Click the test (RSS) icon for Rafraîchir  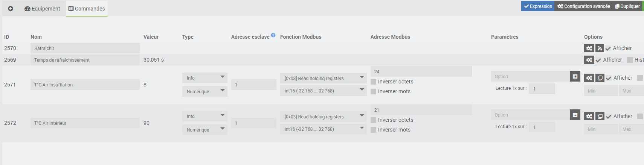(x=600, y=48)
